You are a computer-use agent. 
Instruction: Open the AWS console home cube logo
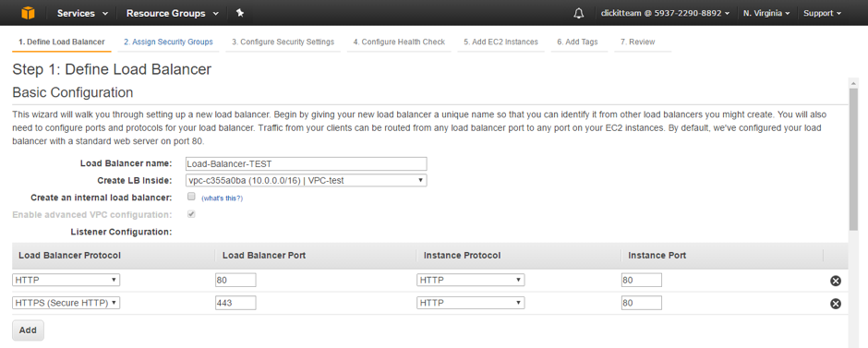pos(28,13)
